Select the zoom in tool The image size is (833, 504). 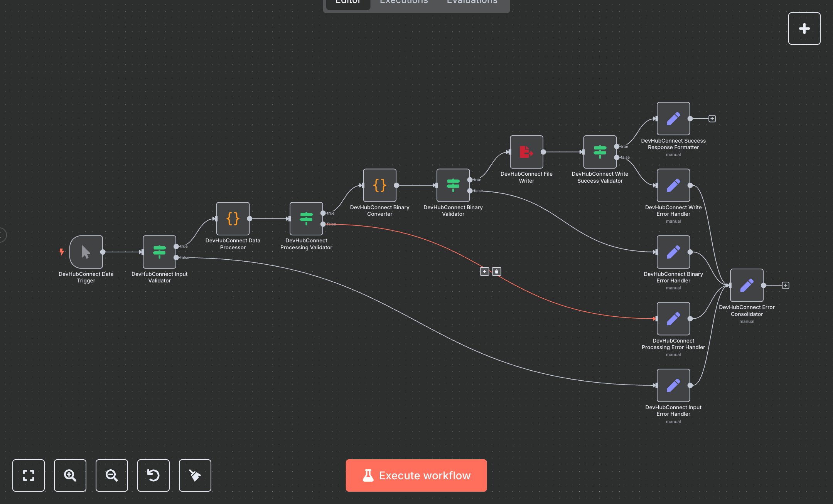click(70, 475)
